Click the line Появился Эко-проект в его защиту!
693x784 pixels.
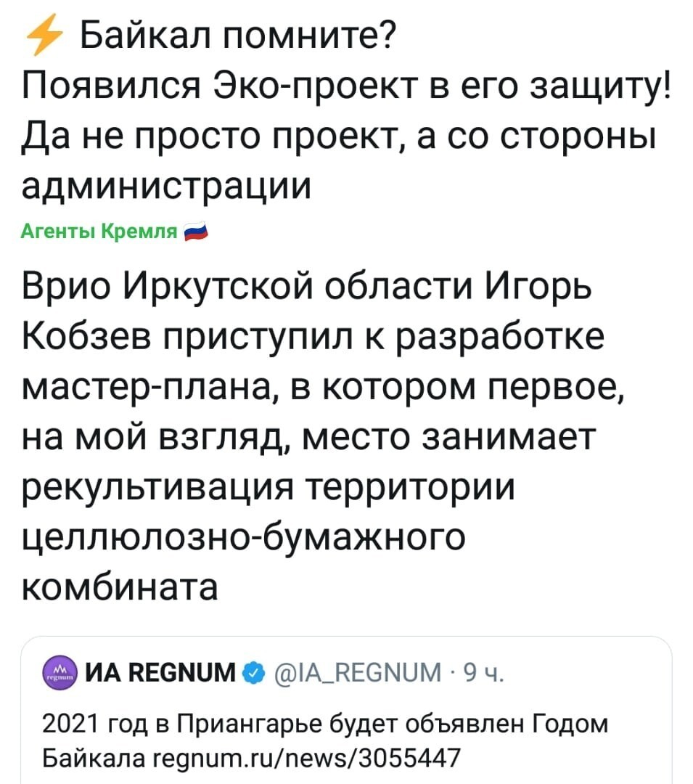click(x=346, y=86)
